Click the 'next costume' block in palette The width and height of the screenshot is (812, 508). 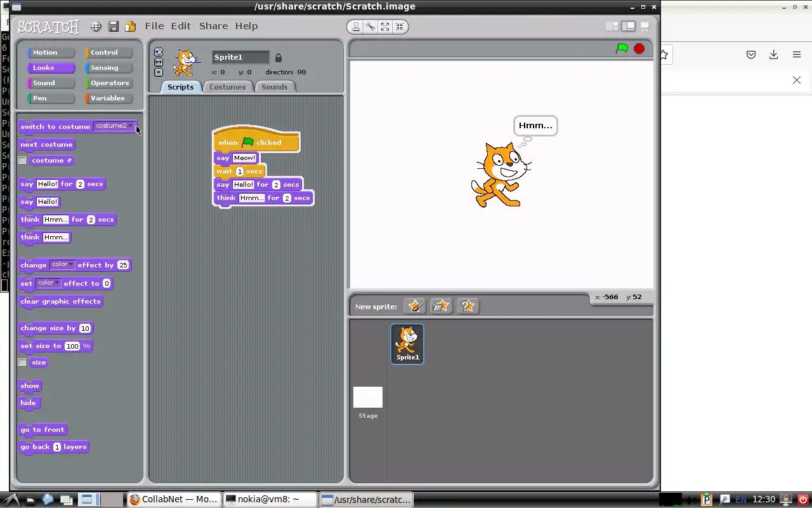47,145
